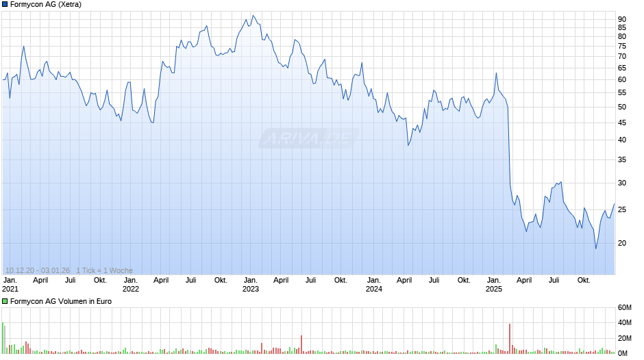Click the 'Formycon AG (Xetra)' chart title
Image resolution: width=644 pixels, height=360 pixels.
click(x=46, y=5)
